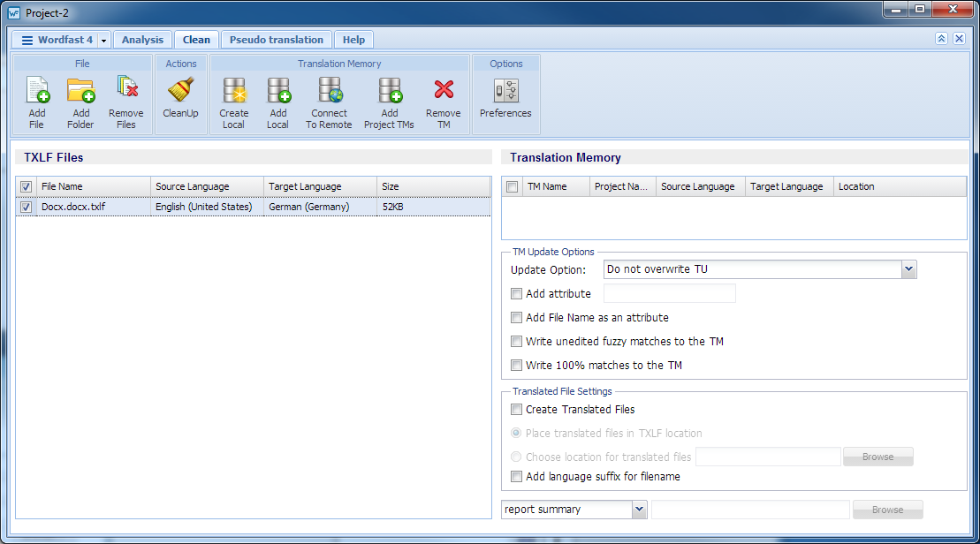Enable Add File Name as an attribute
This screenshot has height=544, width=980.
point(516,317)
